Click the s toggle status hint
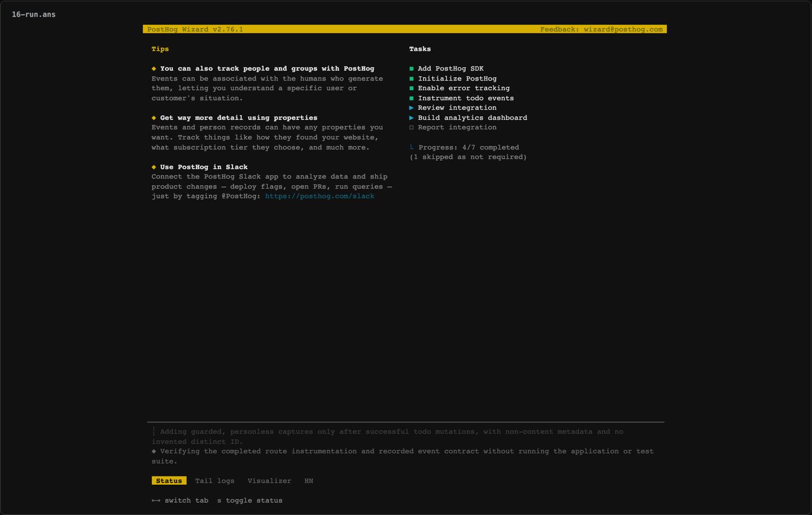The image size is (812, 515). tap(250, 500)
